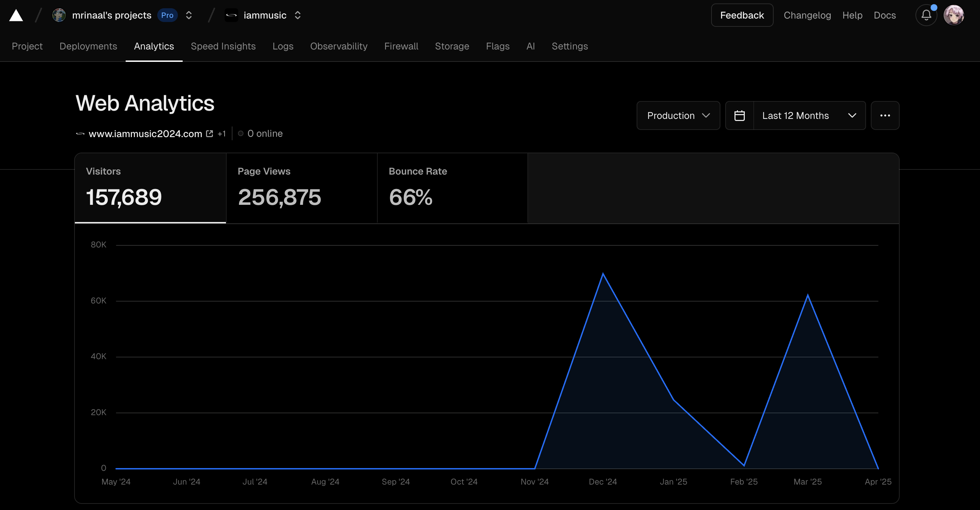Click the Apr '25 axis label
Viewport: 980px width, 510px height.
[x=878, y=482]
